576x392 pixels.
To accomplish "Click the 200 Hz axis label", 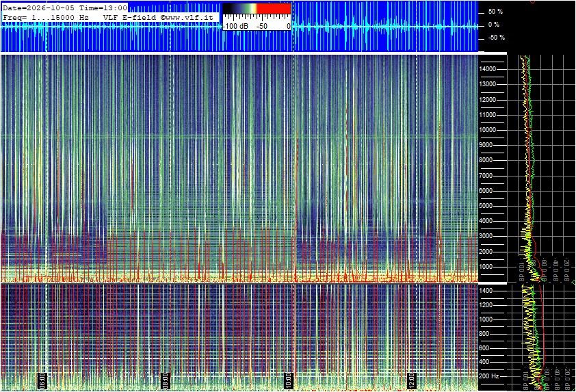I will (489, 376).
